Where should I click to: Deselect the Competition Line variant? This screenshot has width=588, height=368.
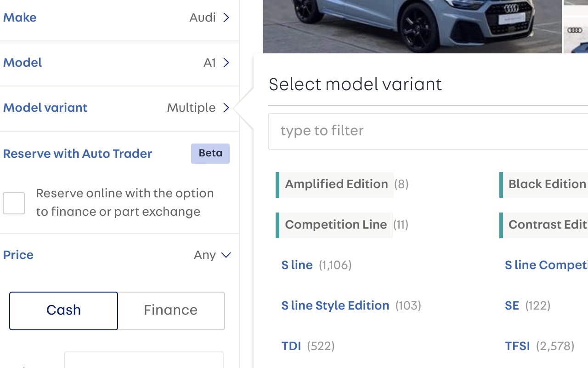(336, 225)
